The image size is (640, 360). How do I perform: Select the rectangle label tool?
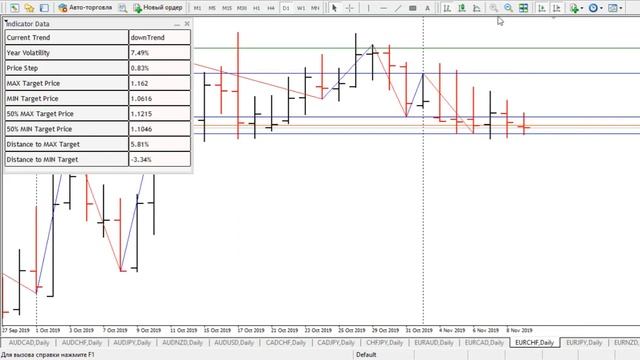(x=413, y=8)
